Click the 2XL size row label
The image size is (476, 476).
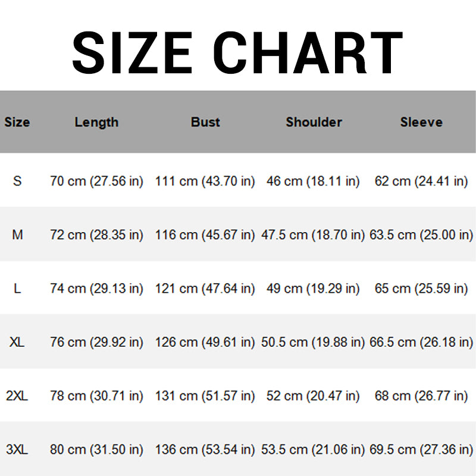click(17, 396)
